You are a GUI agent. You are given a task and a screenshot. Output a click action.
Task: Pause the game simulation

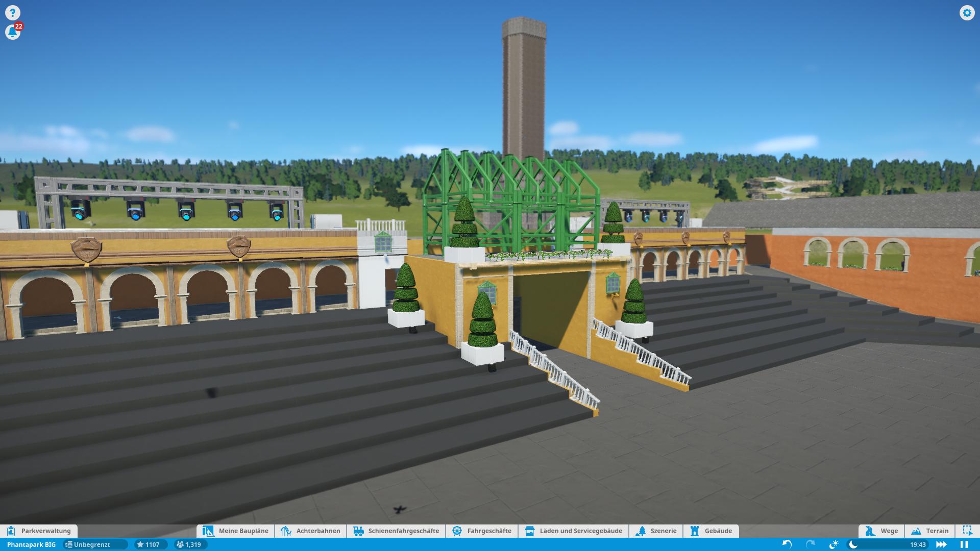[x=964, y=544]
